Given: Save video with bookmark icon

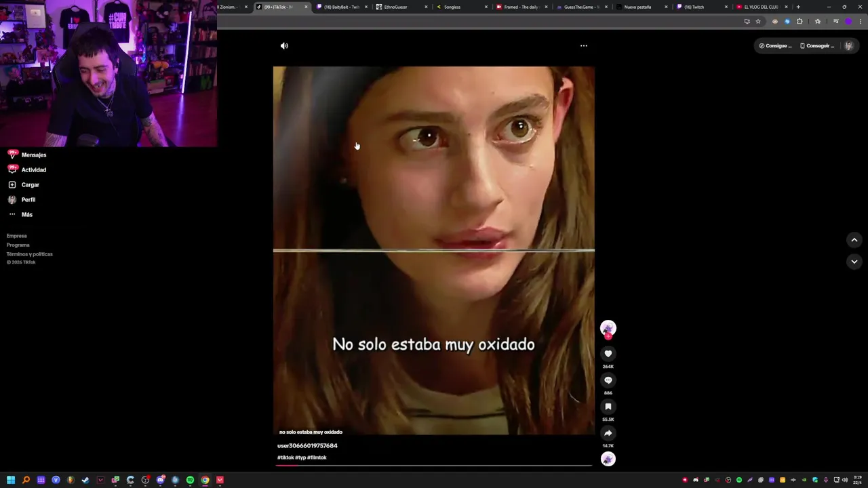Looking at the screenshot, I should [608, 407].
